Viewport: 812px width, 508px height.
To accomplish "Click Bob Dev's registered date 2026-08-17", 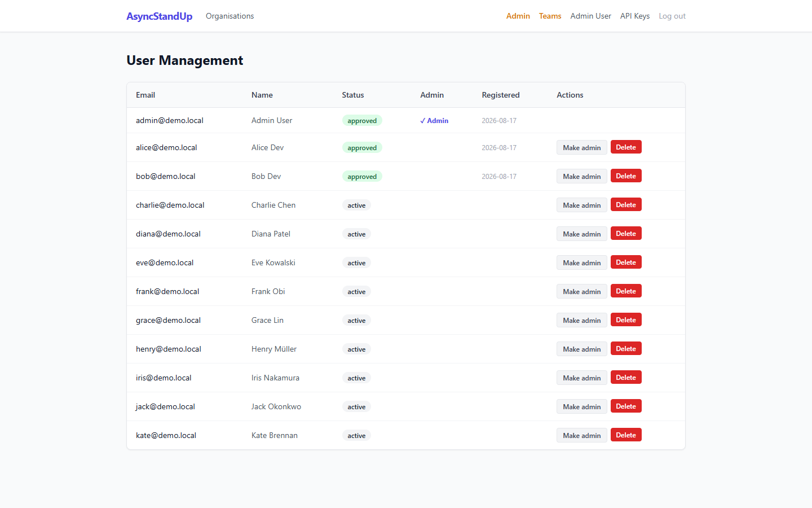I will tap(499, 177).
